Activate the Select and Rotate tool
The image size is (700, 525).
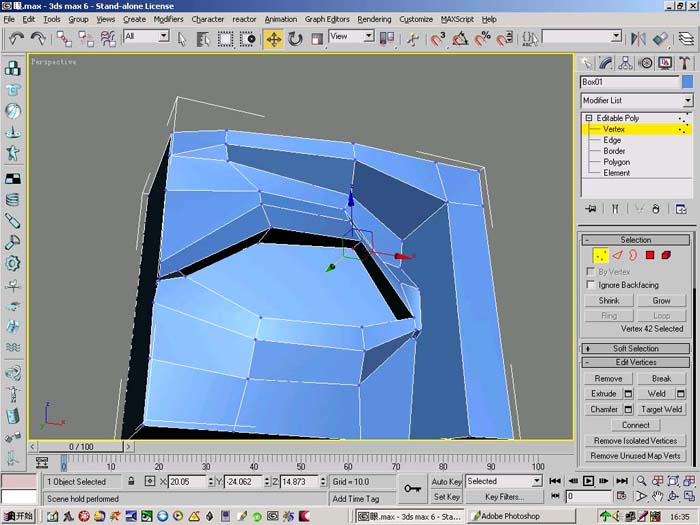[295, 39]
